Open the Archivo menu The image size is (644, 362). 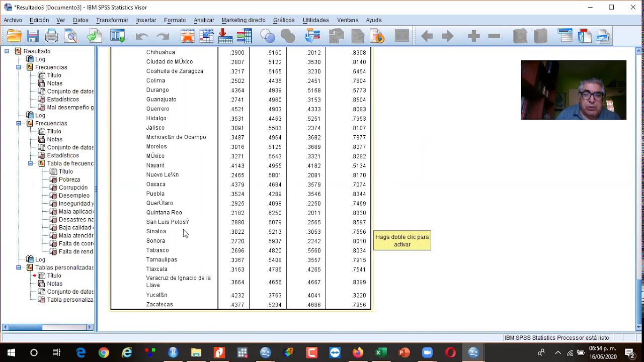pyautogui.click(x=13, y=20)
